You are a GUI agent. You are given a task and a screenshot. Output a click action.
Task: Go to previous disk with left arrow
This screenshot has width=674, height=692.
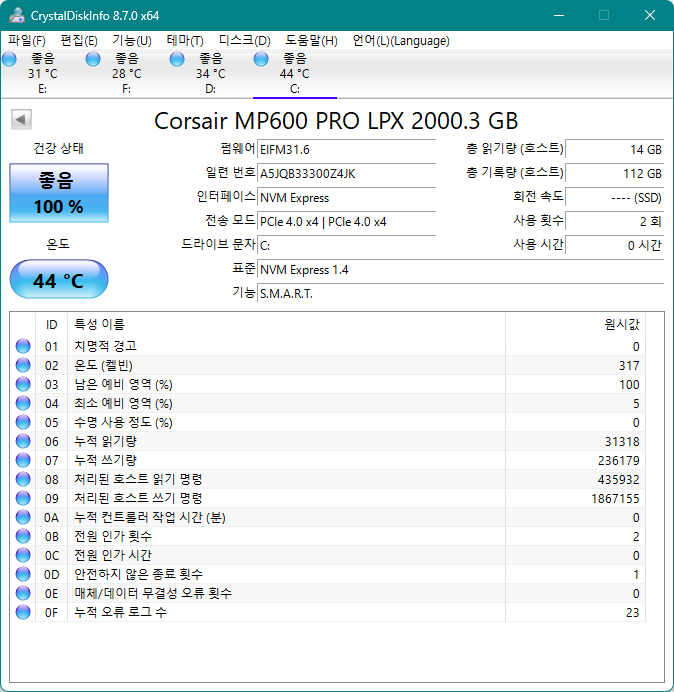pyautogui.click(x=21, y=119)
